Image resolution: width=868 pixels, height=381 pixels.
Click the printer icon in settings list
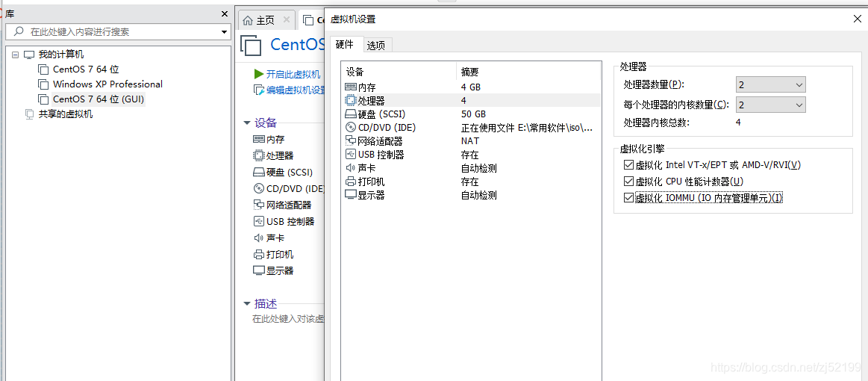351,182
